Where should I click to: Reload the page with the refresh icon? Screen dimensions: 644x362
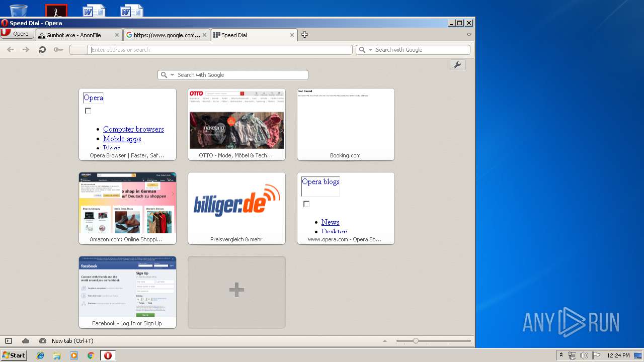(x=42, y=50)
